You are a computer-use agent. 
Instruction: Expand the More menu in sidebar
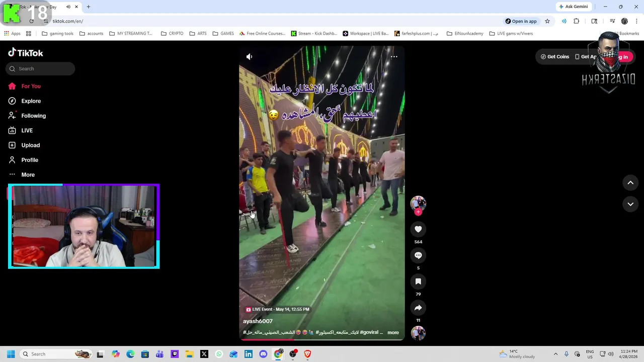[28, 174]
